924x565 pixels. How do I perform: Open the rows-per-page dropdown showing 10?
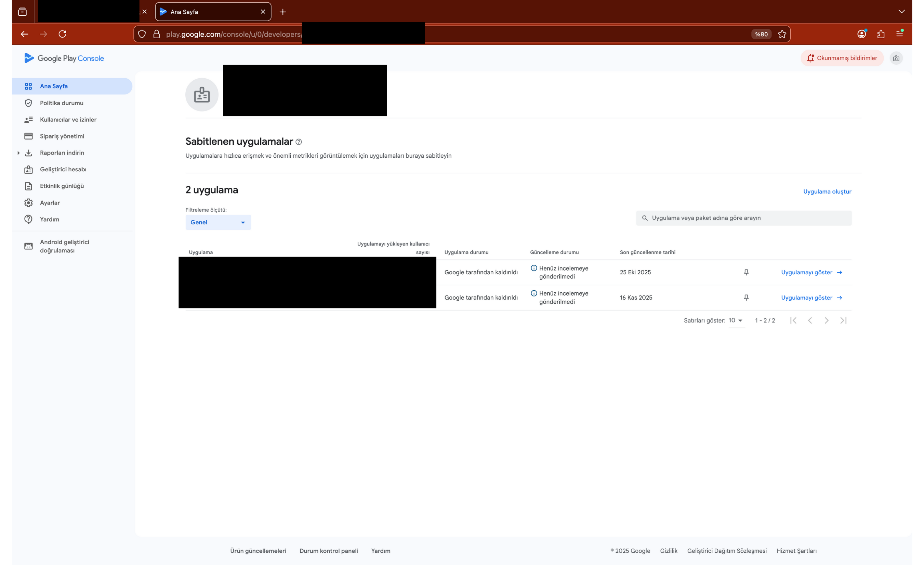pos(736,321)
